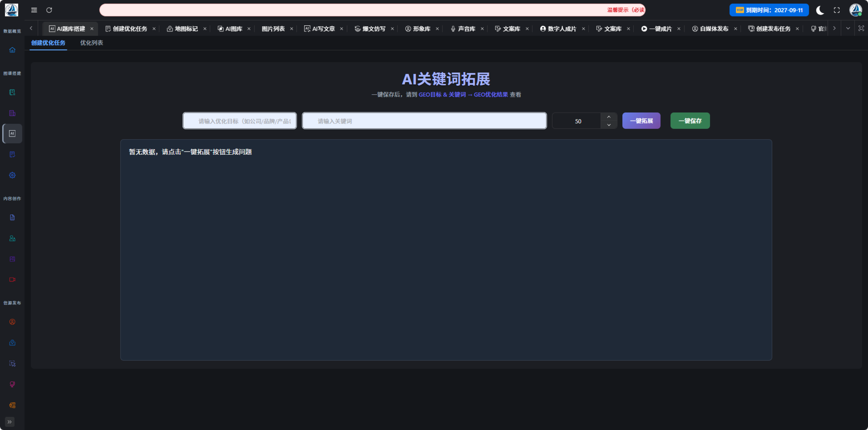868x430 pixels.
Task: Toggle dark mode with the moon icon
Action: [x=820, y=10]
